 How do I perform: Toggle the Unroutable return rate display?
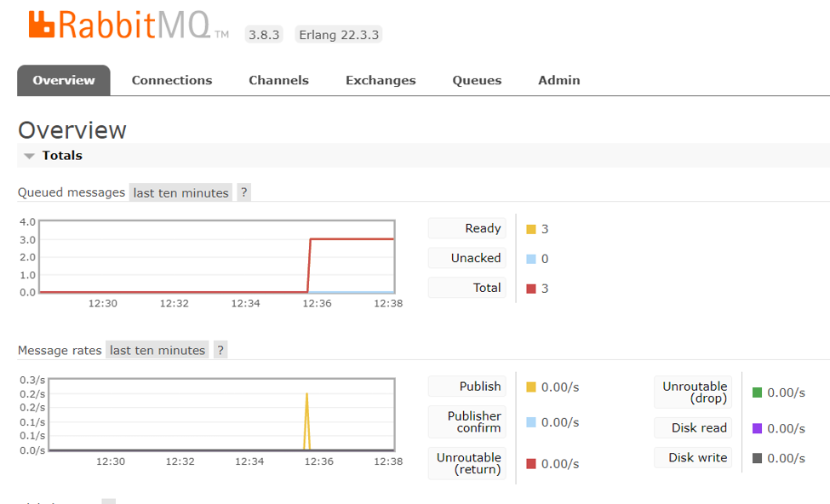[467, 462]
